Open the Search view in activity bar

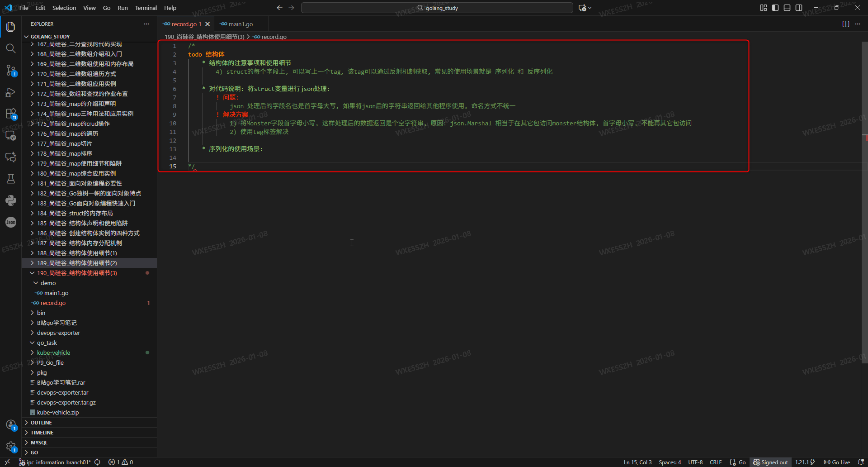click(11, 48)
